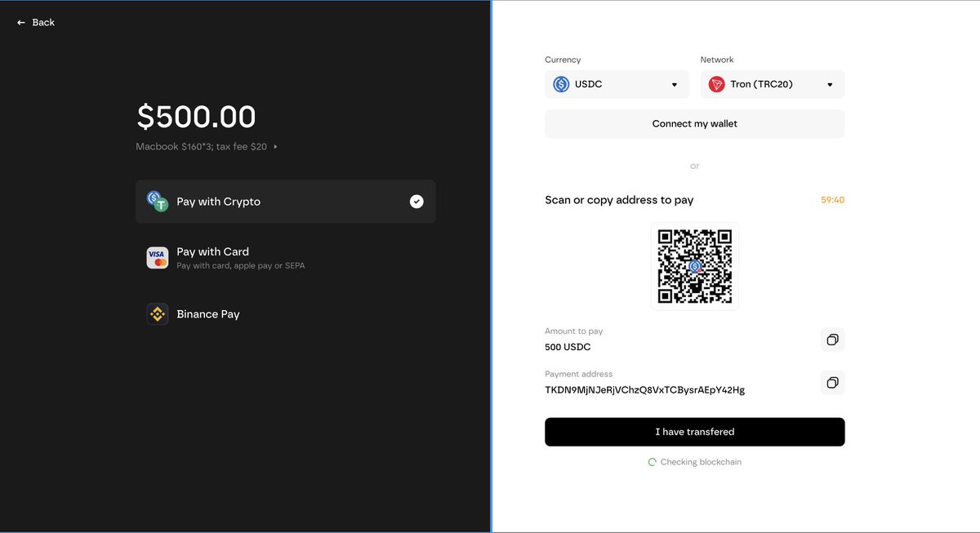The height and width of the screenshot is (533, 980).
Task: Click the 500 USDC amount text
Action: tap(568, 347)
